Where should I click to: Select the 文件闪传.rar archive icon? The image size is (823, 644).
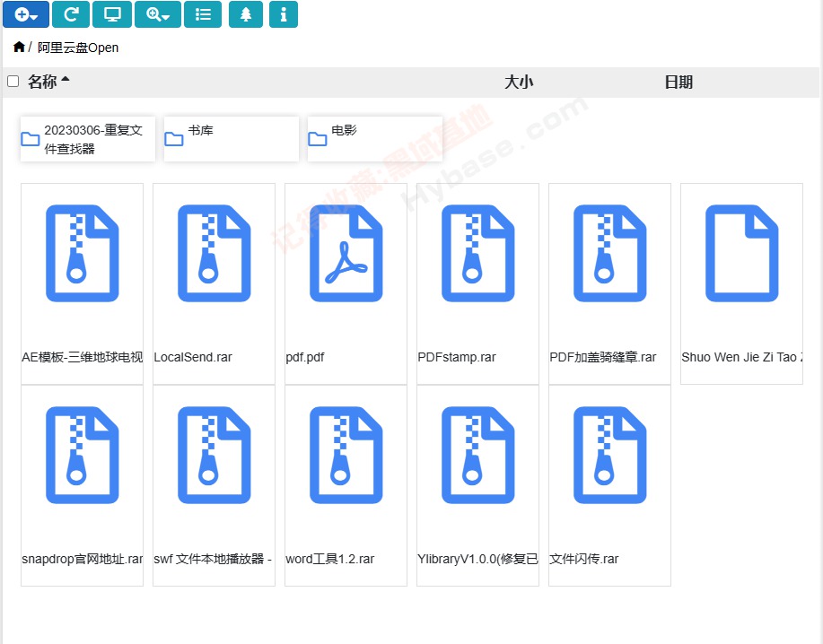click(610, 456)
